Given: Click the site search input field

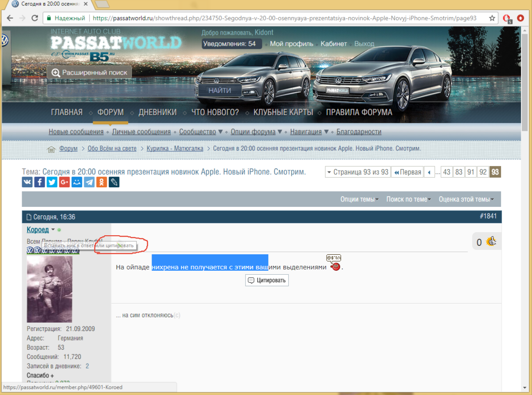Looking at the screenshot, I should (121, 91).
